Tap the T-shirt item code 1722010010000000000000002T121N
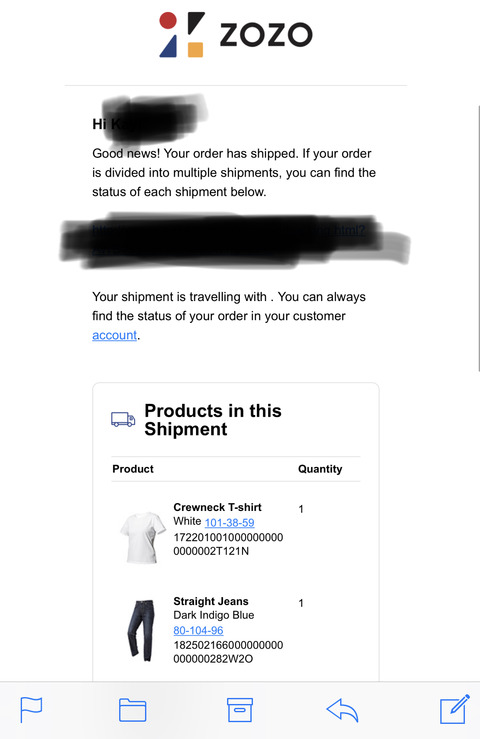The width and height of the screenshot is (480, 739). click(x=228, y=544)
